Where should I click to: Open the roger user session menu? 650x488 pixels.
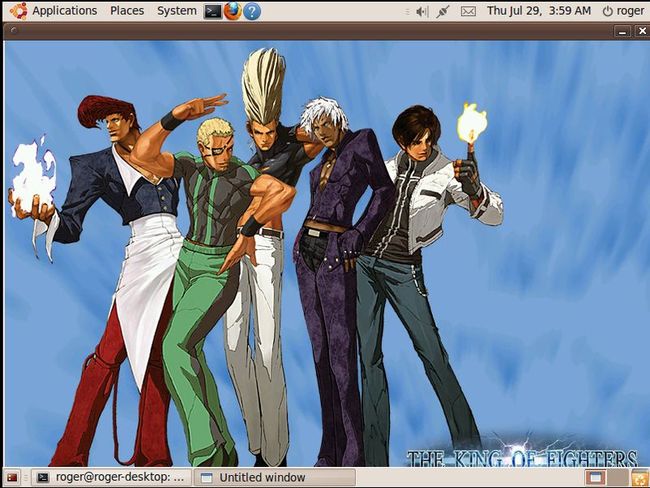coord(623,11)
